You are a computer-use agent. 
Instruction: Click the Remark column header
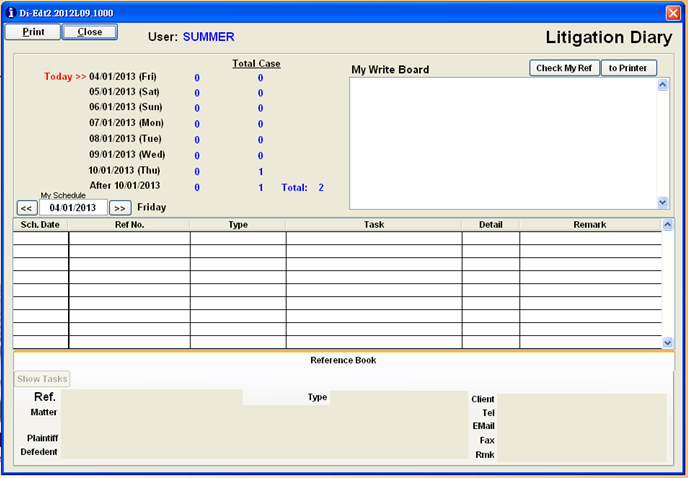click(590, 225)
